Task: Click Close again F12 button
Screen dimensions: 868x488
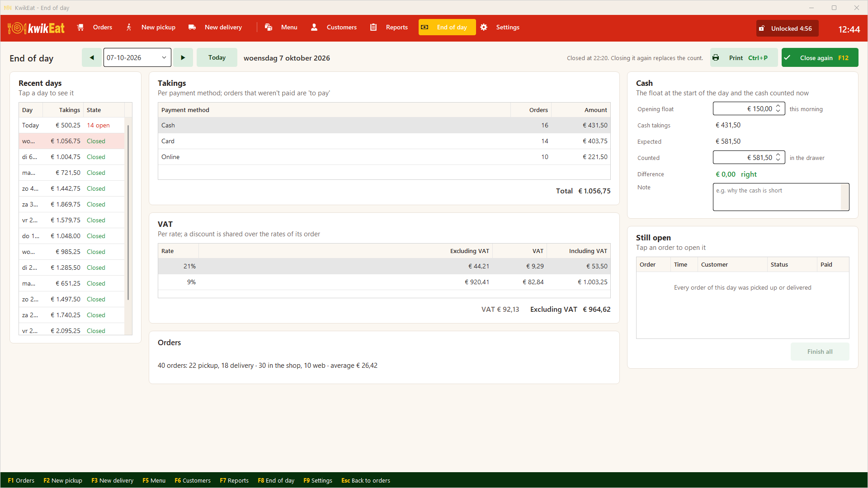Action: (820, 58)
